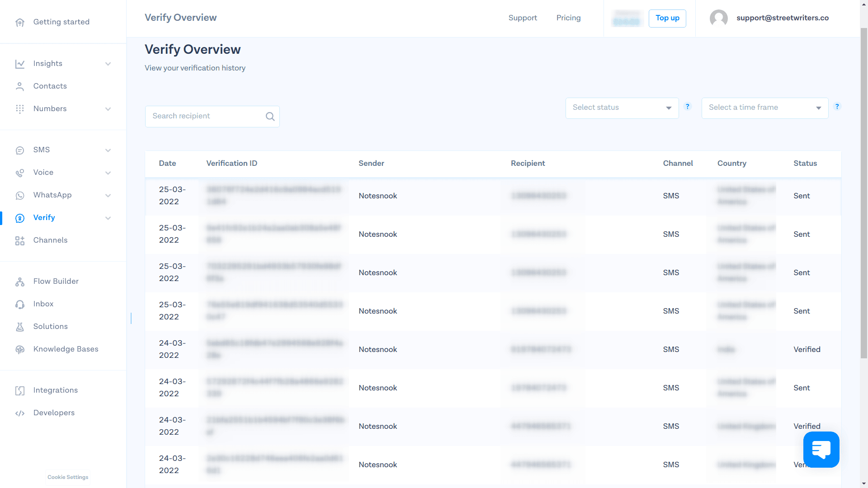868x488 pixels.
Task: Click the Numbers dial-pad icon
Action: 20,108
